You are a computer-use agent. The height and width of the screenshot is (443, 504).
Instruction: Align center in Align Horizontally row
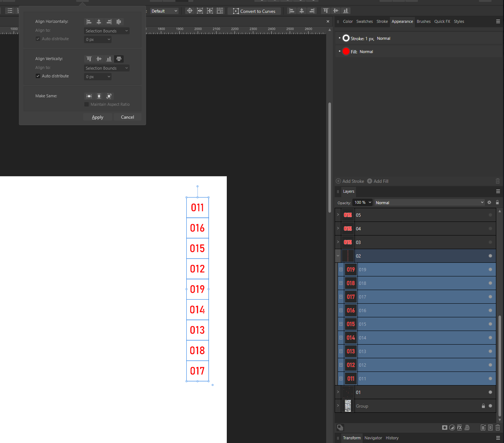[x=99, y=22]
